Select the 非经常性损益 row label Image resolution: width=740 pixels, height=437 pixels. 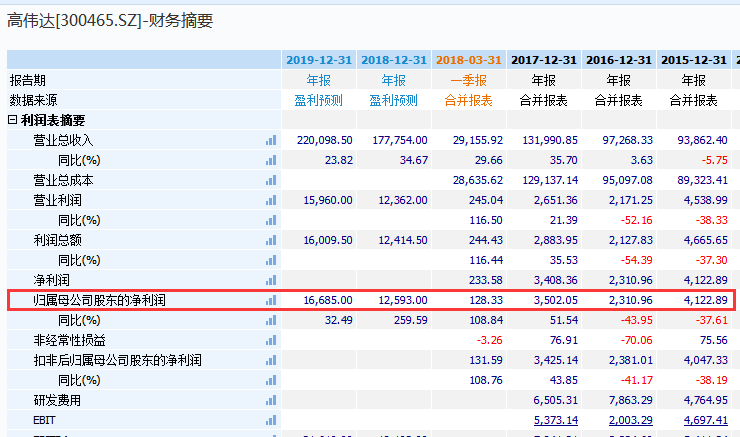click(x=69, y=340)
